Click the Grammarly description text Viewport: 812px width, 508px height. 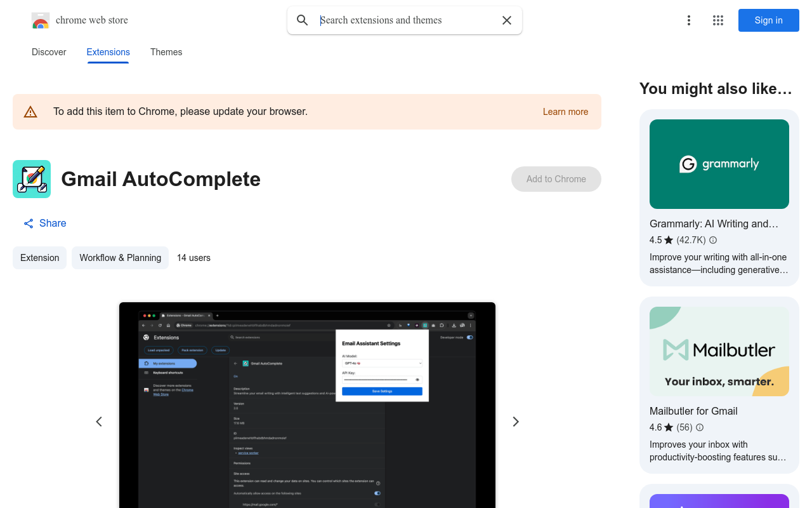click(x=719, y=264)
